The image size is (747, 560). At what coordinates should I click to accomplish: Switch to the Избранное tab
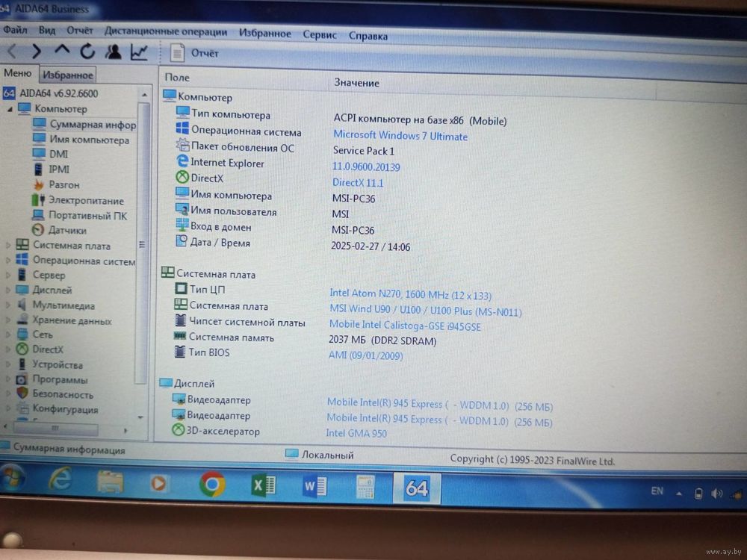(67, 75)
